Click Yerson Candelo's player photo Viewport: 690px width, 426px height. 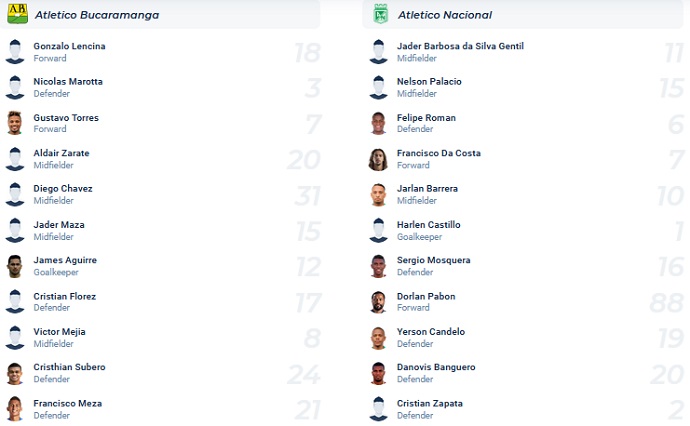(x=379, y=338)
